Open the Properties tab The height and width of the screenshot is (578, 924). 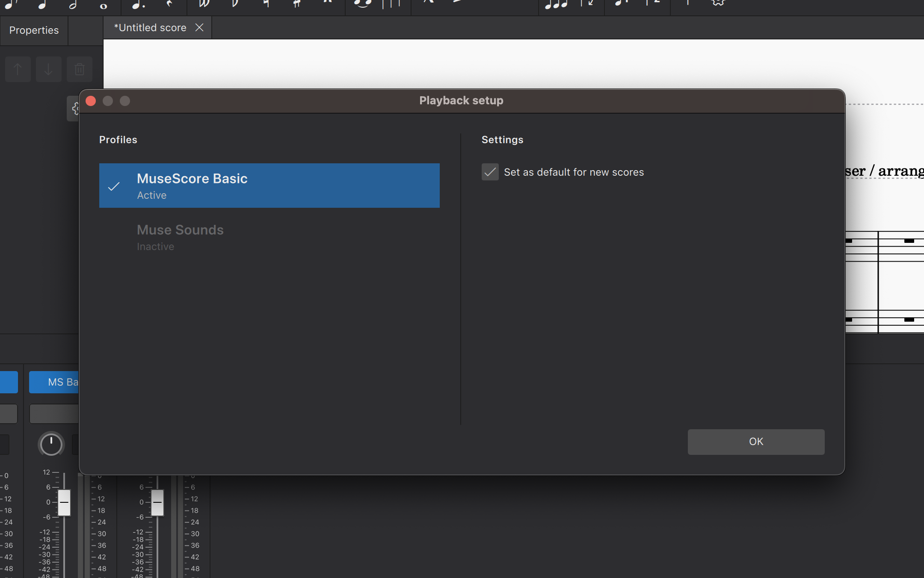(x=34, y=30)
